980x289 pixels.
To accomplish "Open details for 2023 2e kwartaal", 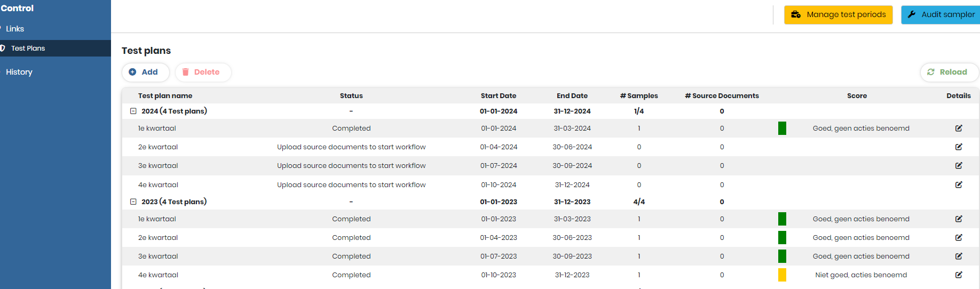I will pos(959,237).
